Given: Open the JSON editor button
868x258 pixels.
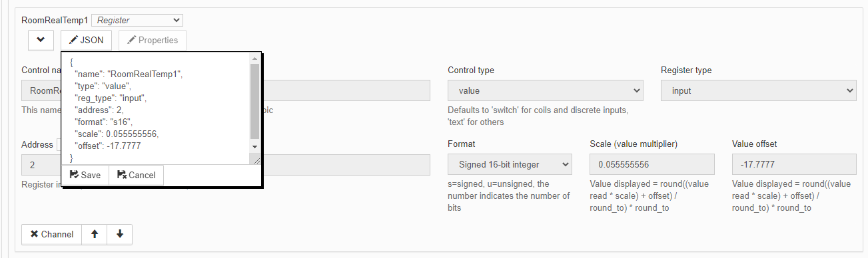Looking at the screenshot, I should 87,40.
